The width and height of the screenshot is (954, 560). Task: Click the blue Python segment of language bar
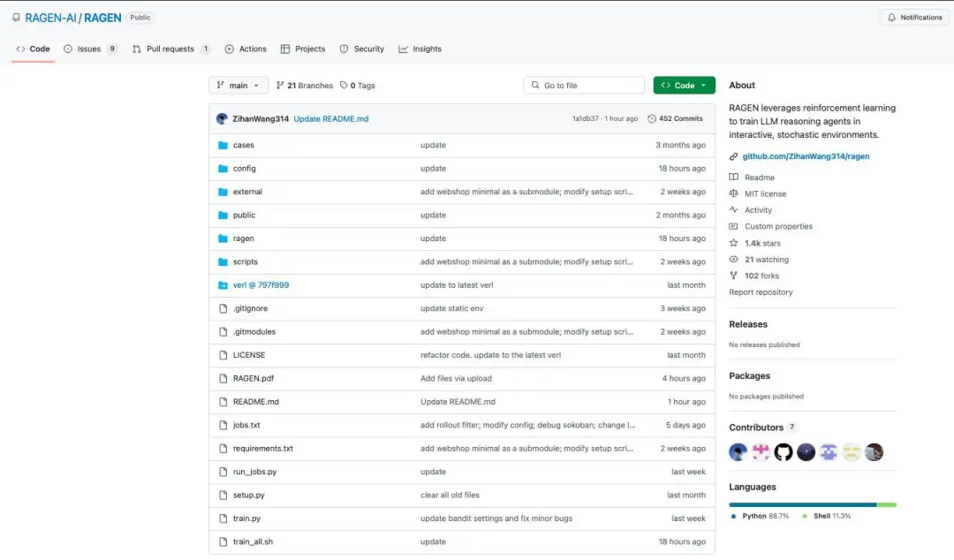802,504
